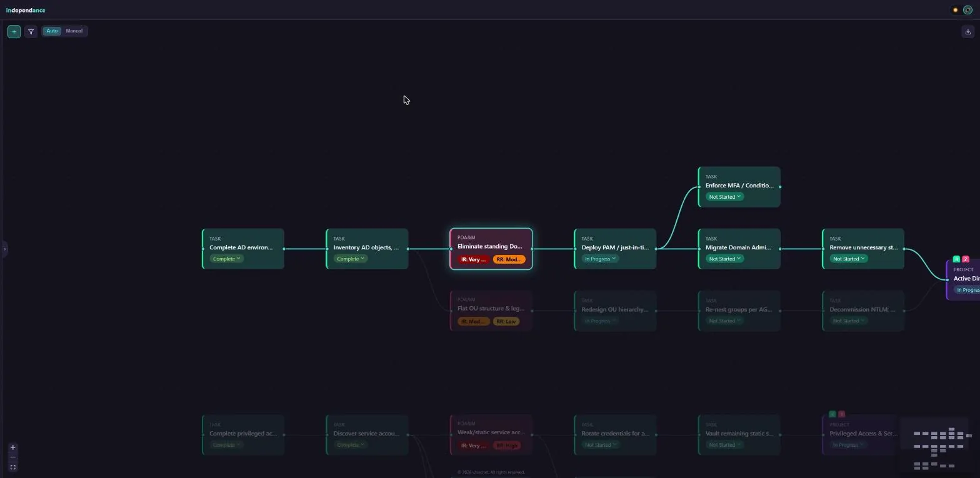Open Not Started dropdown on Enforce MFA task

click(725, 197)
